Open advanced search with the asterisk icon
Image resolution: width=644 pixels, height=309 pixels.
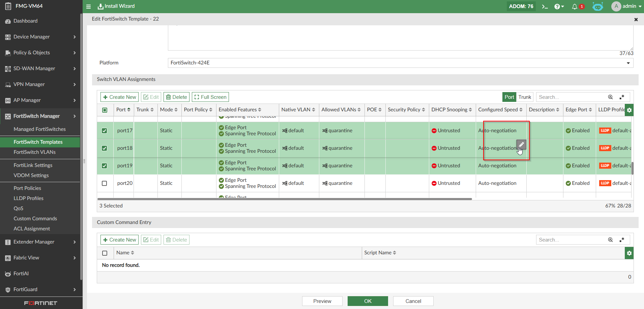[x=622, y=97]
